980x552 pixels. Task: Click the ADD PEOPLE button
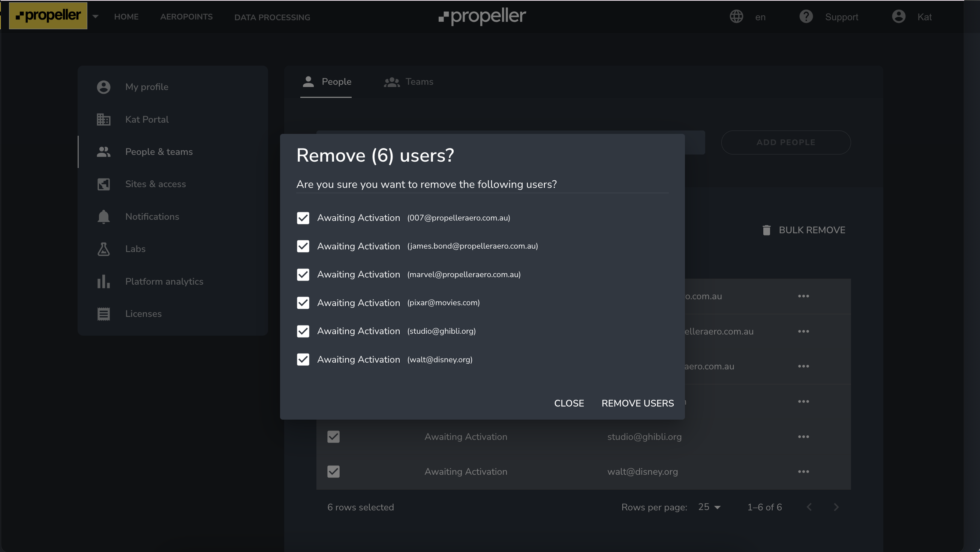click(785, 142)
